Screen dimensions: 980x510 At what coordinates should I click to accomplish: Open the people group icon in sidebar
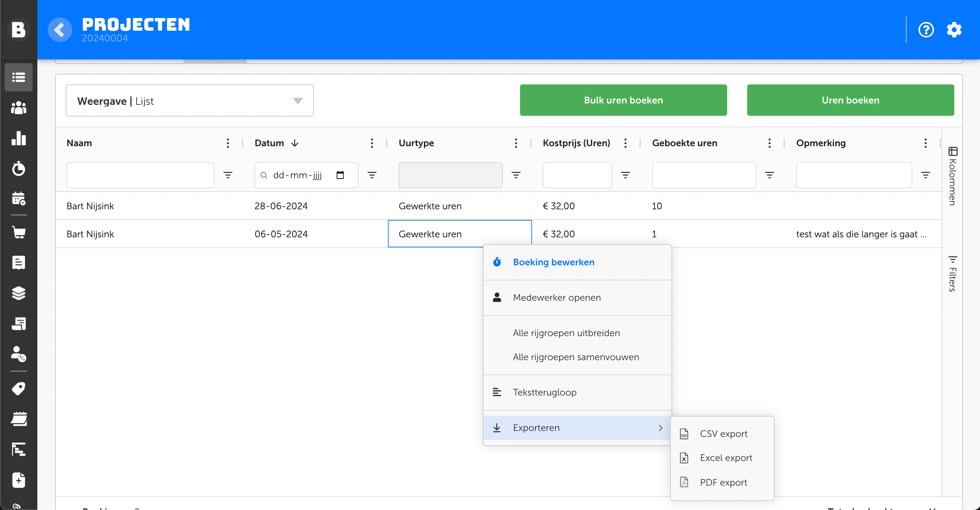point(19,108)
